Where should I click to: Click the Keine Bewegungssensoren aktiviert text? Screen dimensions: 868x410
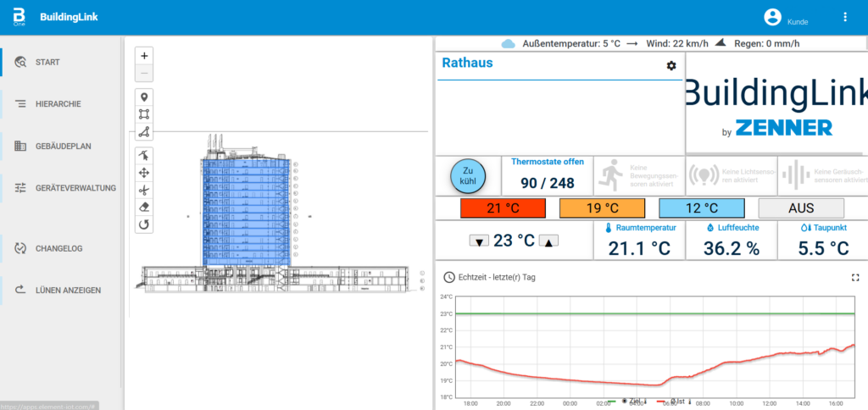654,175
